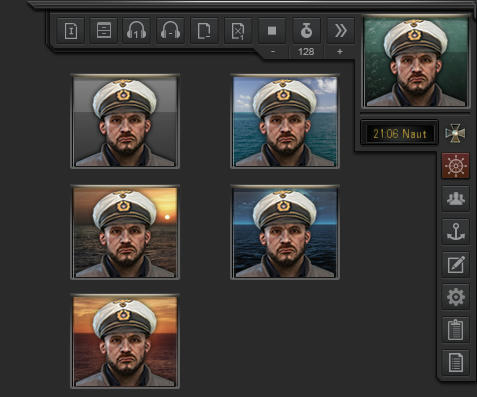Open the crew group icon
Viewport: 477px width, 397px height.
tap(455, 199)
